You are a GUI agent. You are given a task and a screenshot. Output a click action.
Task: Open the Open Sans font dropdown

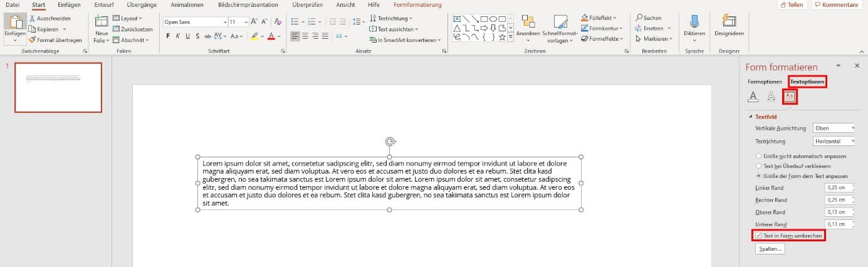(194, 22)
